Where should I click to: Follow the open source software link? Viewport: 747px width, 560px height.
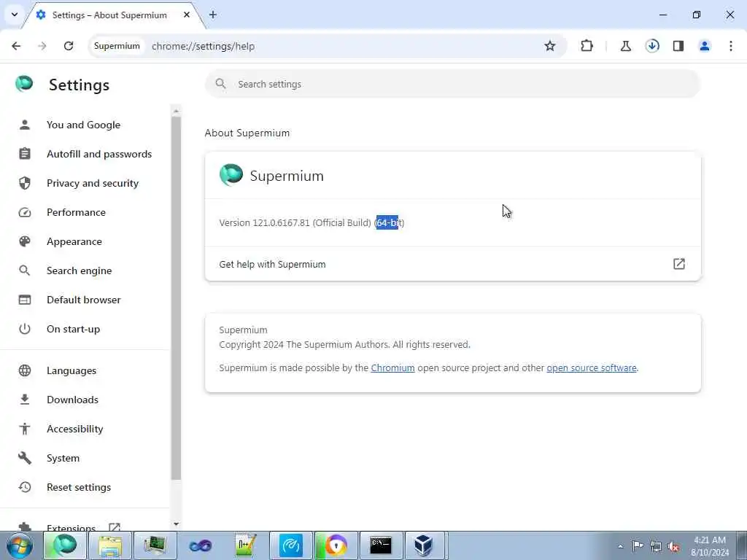pyautogui.click(x=591, y=367)
